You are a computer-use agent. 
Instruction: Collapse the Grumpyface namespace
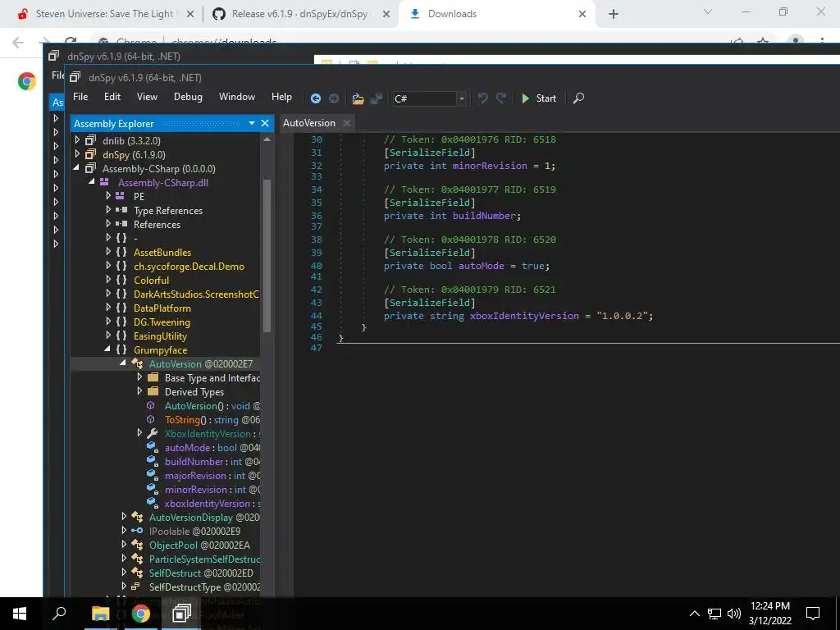[x=107, y=349]
